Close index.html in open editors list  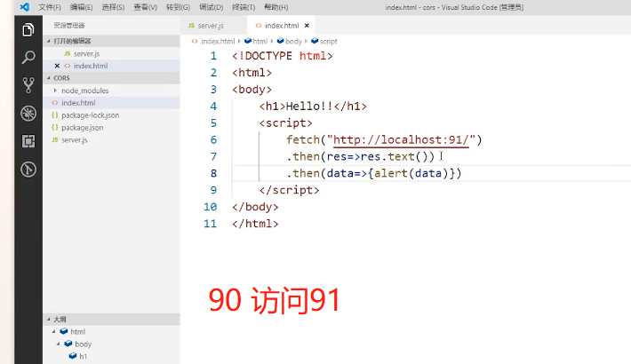[x=57, y=66]
